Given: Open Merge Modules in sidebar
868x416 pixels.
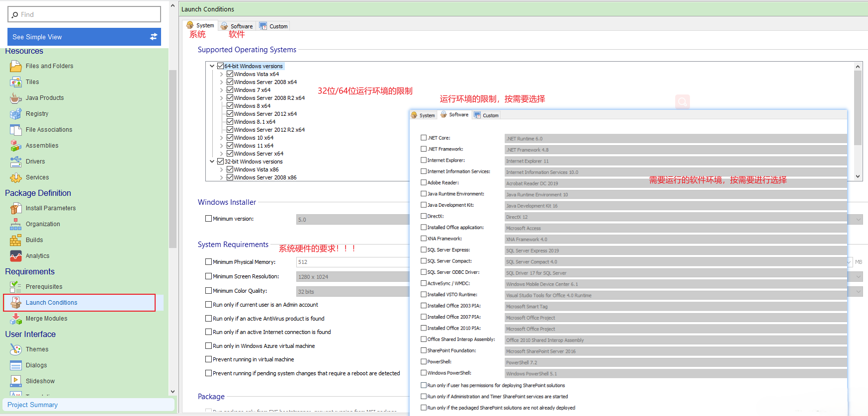Looking at the screenshot, I should click(46, 319).
